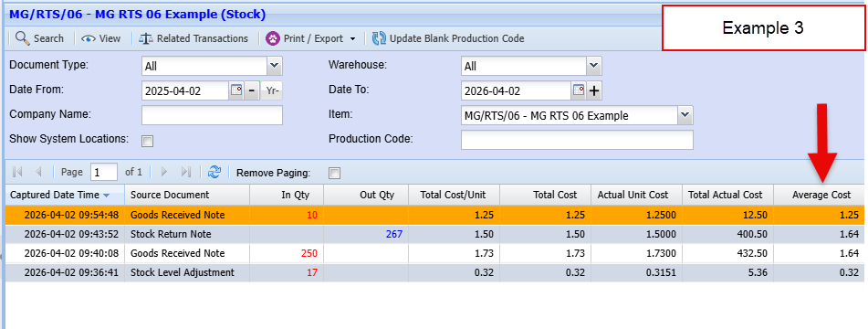Go to previous page icon
The image size is (868, 329).
[x=38, y=172]
